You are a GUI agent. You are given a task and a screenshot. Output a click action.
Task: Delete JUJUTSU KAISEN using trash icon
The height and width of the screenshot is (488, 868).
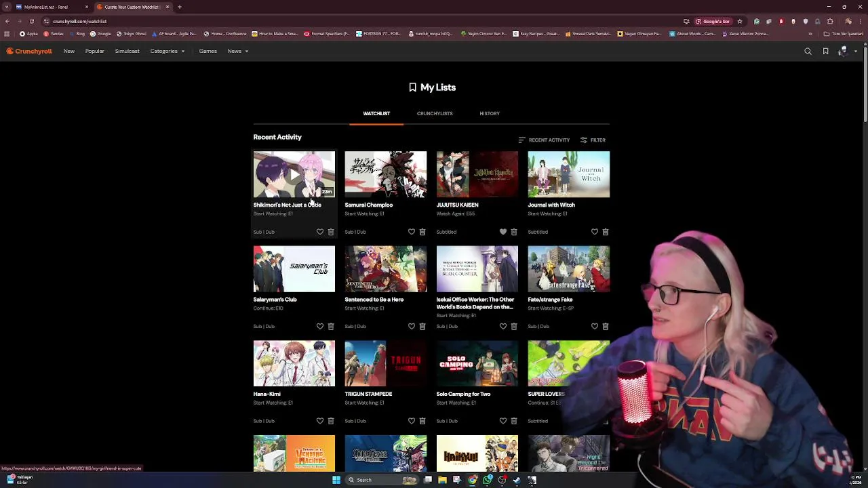pos(514,232)
